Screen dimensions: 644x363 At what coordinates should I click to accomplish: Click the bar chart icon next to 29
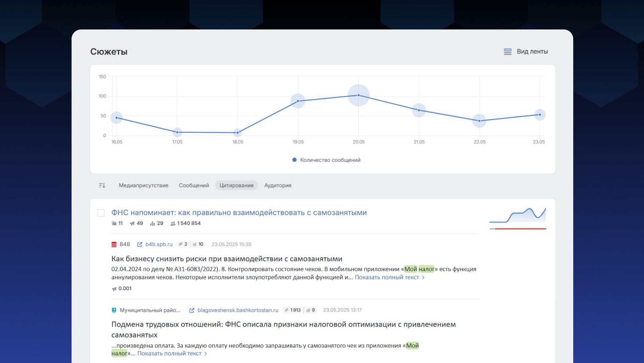pos(152,224)
